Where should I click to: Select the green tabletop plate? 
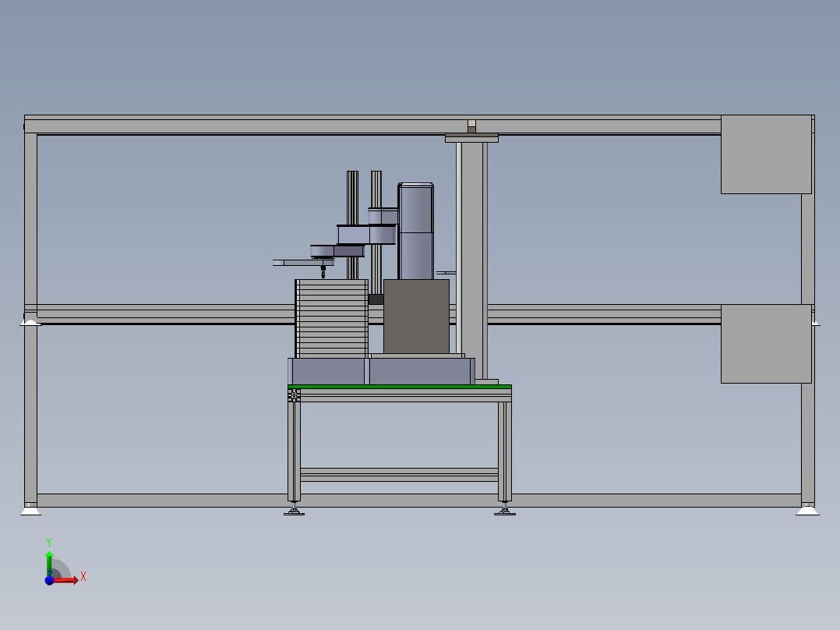[x=400, y=387]
